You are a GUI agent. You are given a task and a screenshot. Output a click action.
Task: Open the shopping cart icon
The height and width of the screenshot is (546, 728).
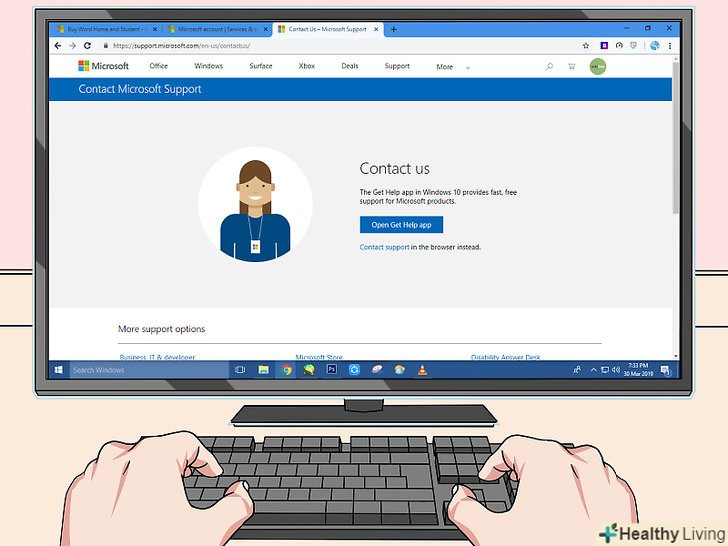click(x=572, y=66)
